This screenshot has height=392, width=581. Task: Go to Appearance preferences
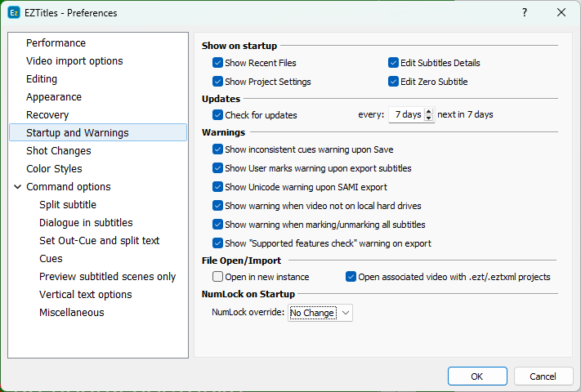(54, 97)
